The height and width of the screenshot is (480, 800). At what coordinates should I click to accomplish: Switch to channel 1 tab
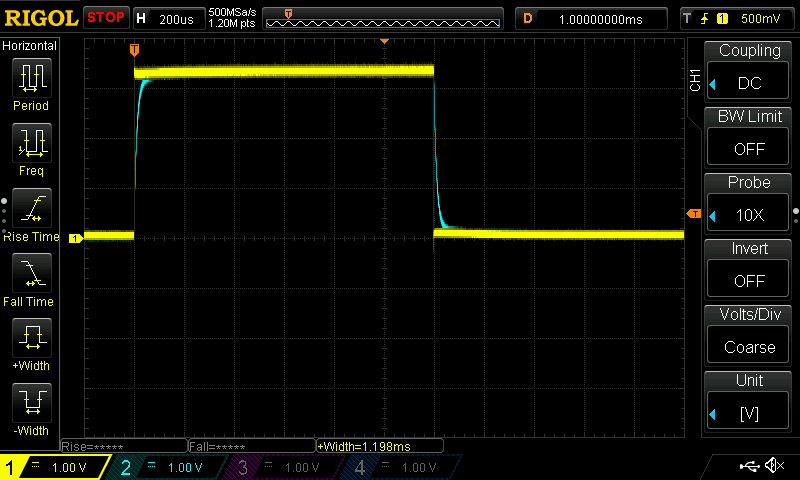[55, 467]
